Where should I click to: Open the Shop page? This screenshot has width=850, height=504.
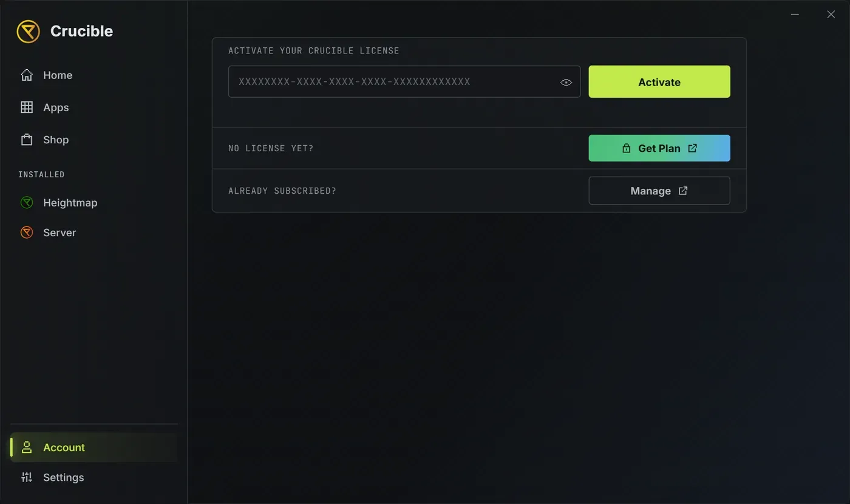coord(94,140)
